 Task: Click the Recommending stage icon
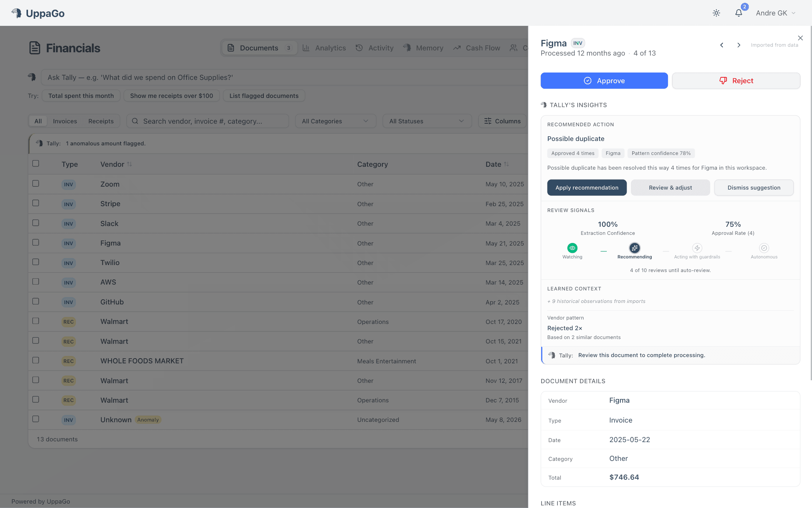point(634,248)
